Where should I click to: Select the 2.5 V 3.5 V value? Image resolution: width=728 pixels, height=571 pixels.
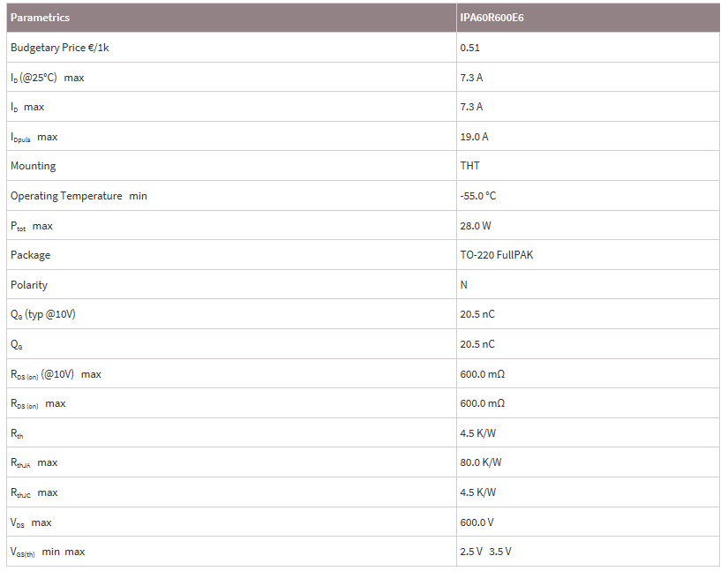tap(485, 552)
